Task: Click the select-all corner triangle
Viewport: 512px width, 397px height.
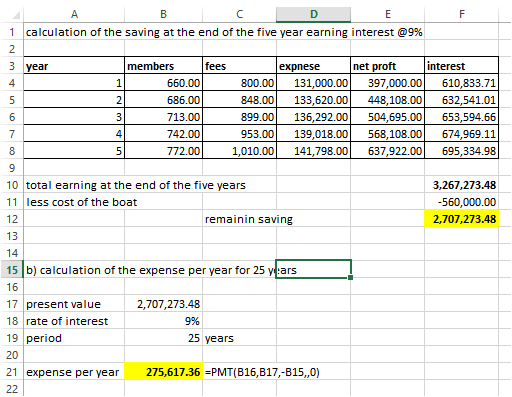Action: 16,15
